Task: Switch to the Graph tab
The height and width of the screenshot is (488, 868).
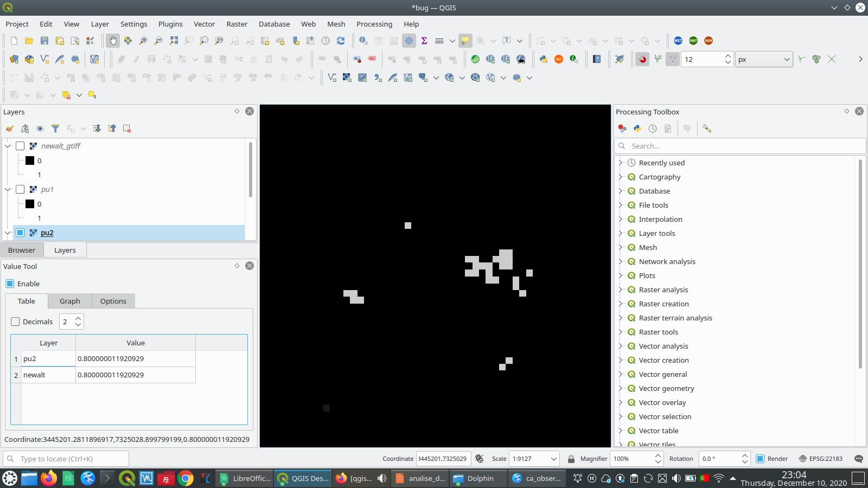Action: (69, 301)
